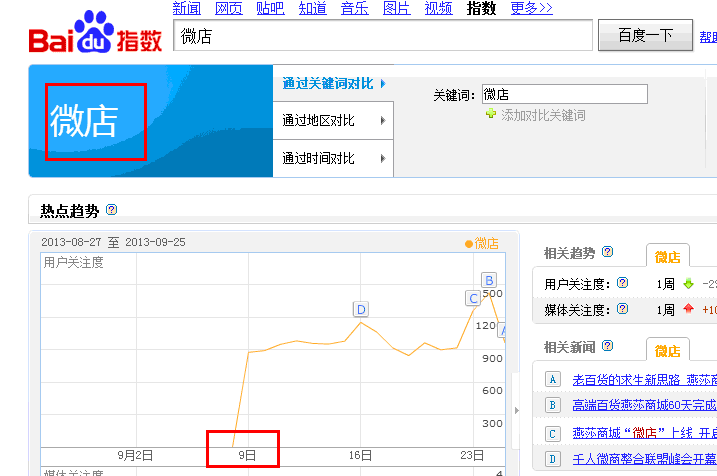717x476 pixels.
Task: Click news list badge C
Action: point(553,433)
